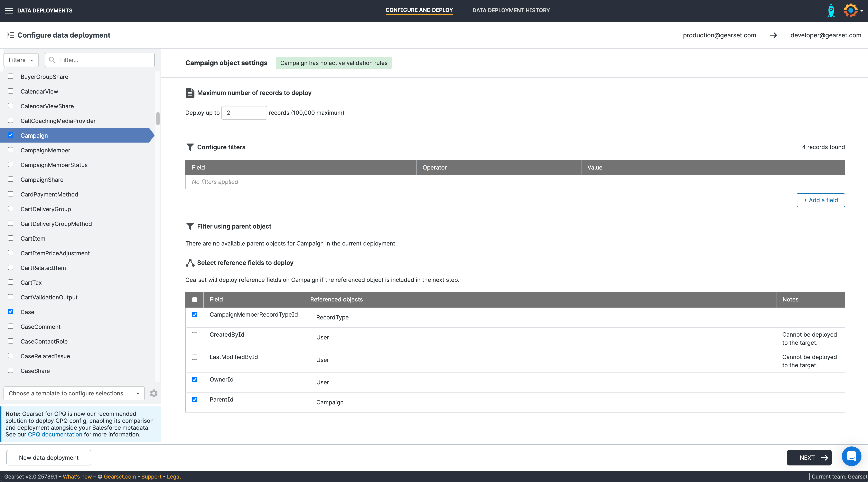The height and width of the screenshot is (482, 868).
Task: Open the Filters dropdown
Action: (21, 60)
